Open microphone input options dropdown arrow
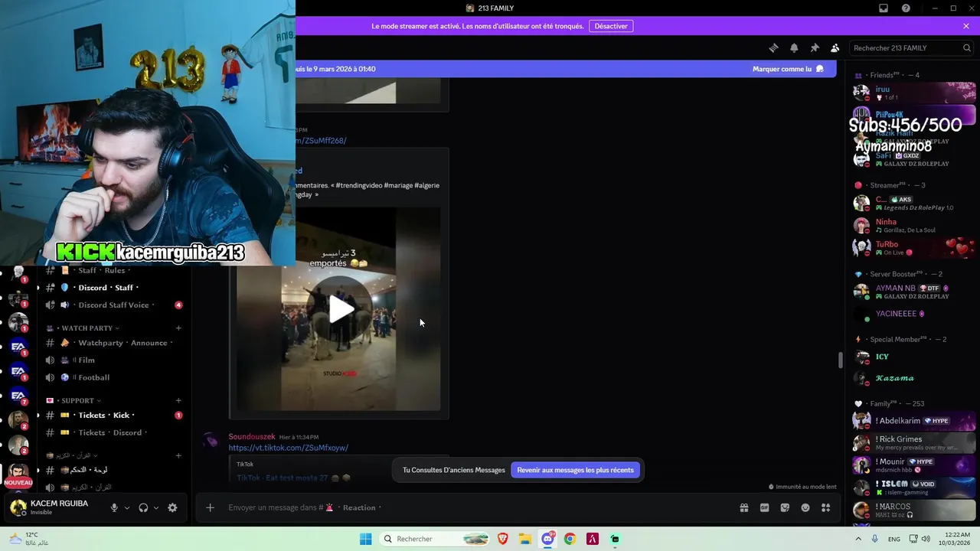This screenshot has height=551, width=980. [x=127, y=507]
